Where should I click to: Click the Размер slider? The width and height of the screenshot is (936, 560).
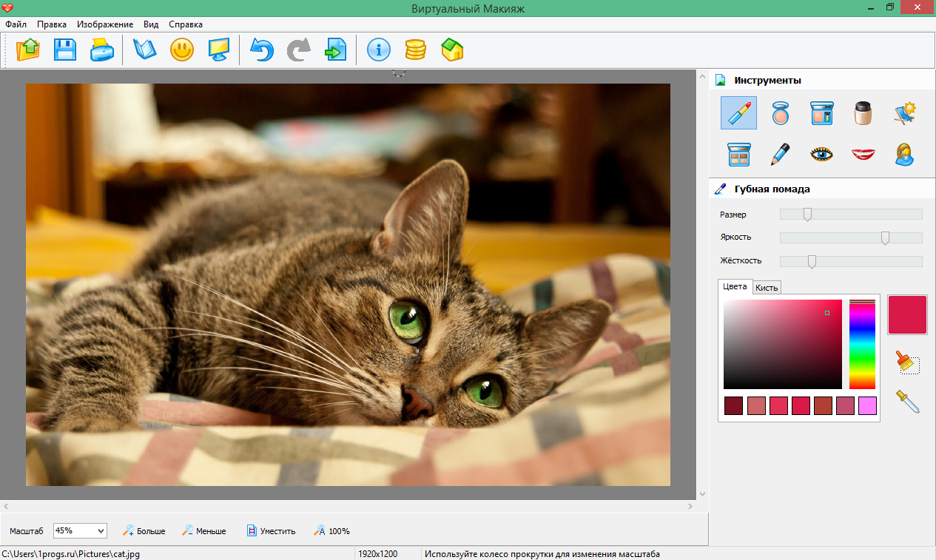[851, 215]
